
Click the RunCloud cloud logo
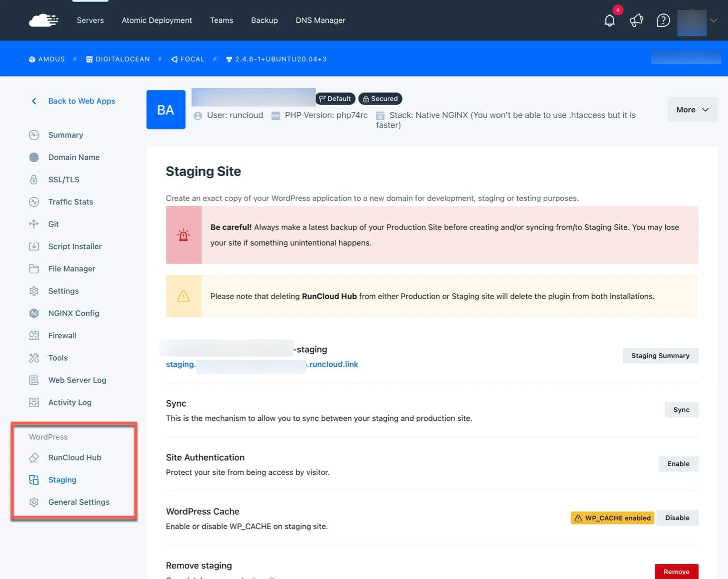click(43, 20)
